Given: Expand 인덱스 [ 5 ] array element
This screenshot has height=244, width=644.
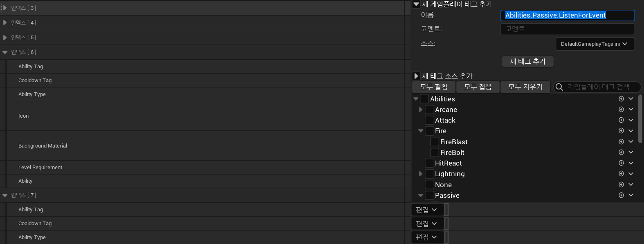Looking at the screenshot, I should coord(5,37).
